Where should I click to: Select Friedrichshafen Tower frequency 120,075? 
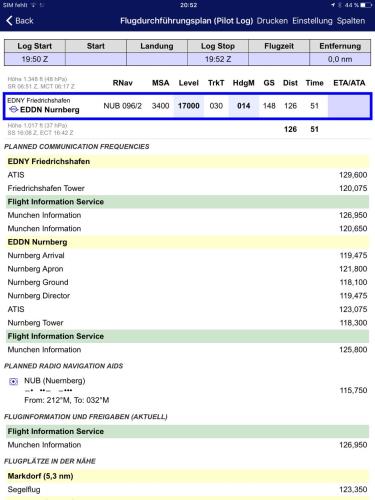[187, 188]
